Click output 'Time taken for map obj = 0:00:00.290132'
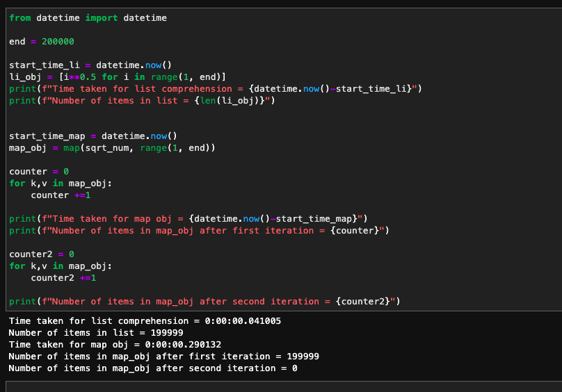Screen dimensions: 562x392 pos(115,345)
